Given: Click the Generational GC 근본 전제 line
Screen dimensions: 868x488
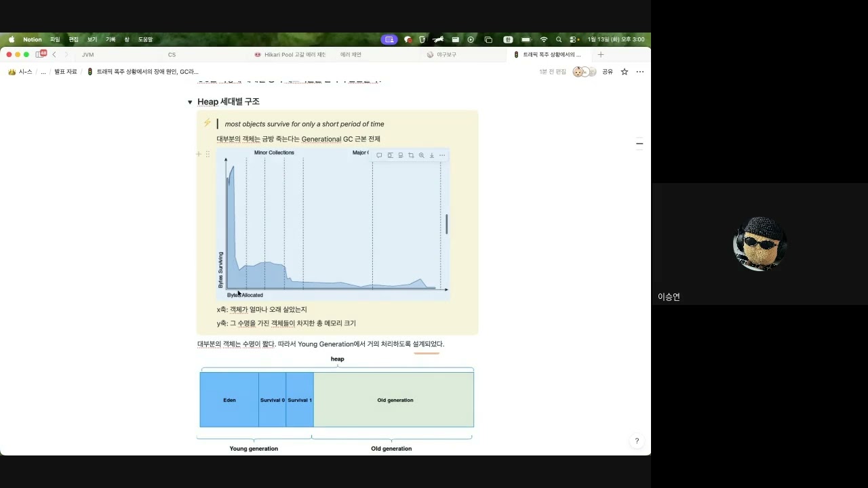Looking at the screenshot, I should click(298, 139).
